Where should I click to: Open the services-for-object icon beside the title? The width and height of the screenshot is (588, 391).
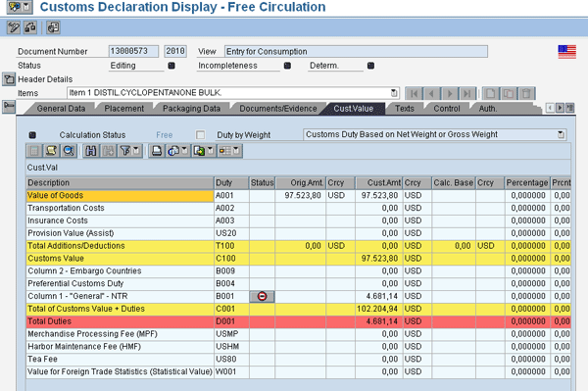pyautogui.click(x=15, y=7)
